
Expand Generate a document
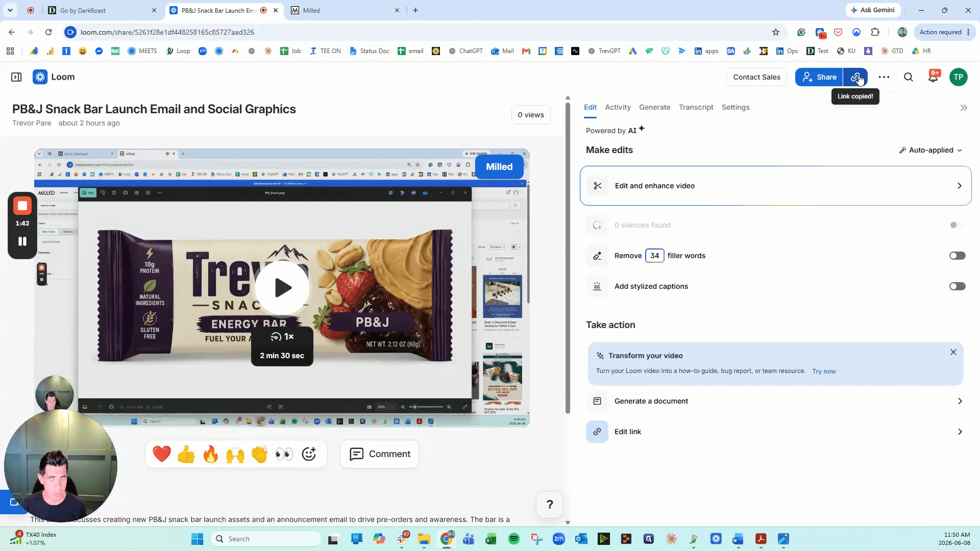click(775, 401)
